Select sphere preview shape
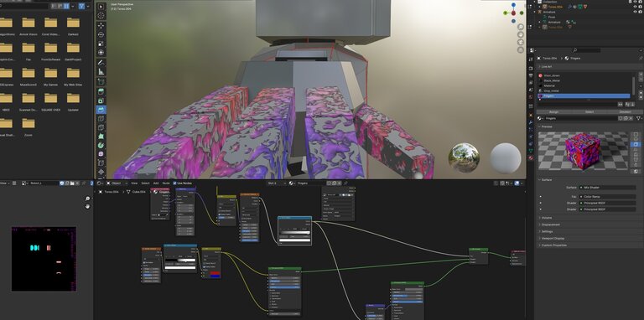Image resolution: width=644 pixels, height=320 pixels. pos(636,139)
